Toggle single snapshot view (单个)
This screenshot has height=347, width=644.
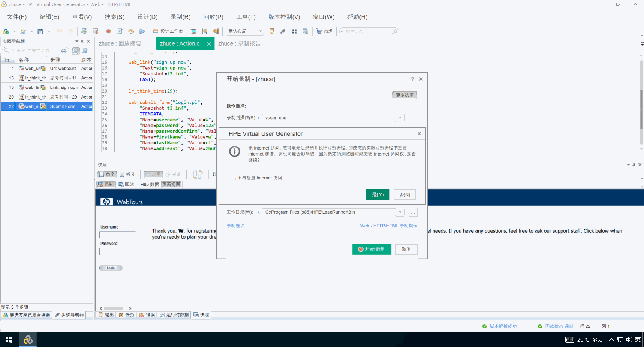(x=107, y=174)
